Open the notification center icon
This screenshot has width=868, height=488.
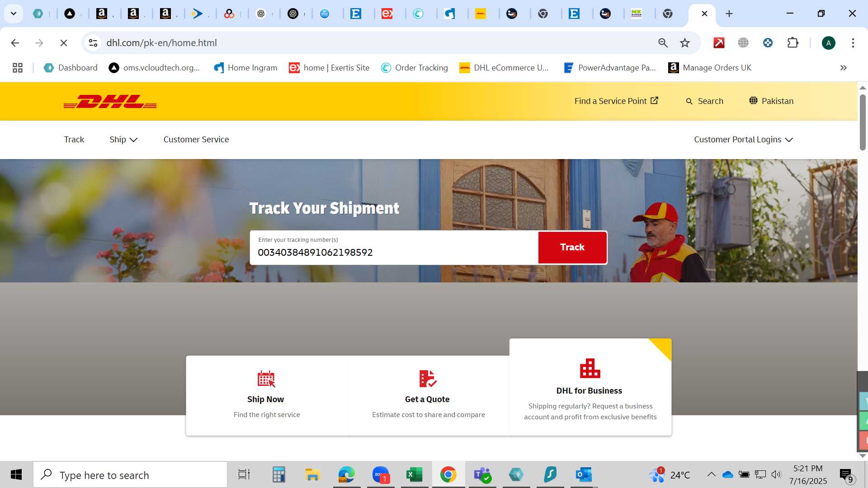coord(846,475)
